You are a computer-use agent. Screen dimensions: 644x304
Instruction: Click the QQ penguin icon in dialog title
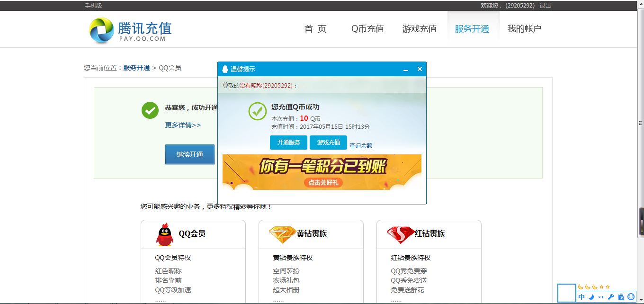225,69
